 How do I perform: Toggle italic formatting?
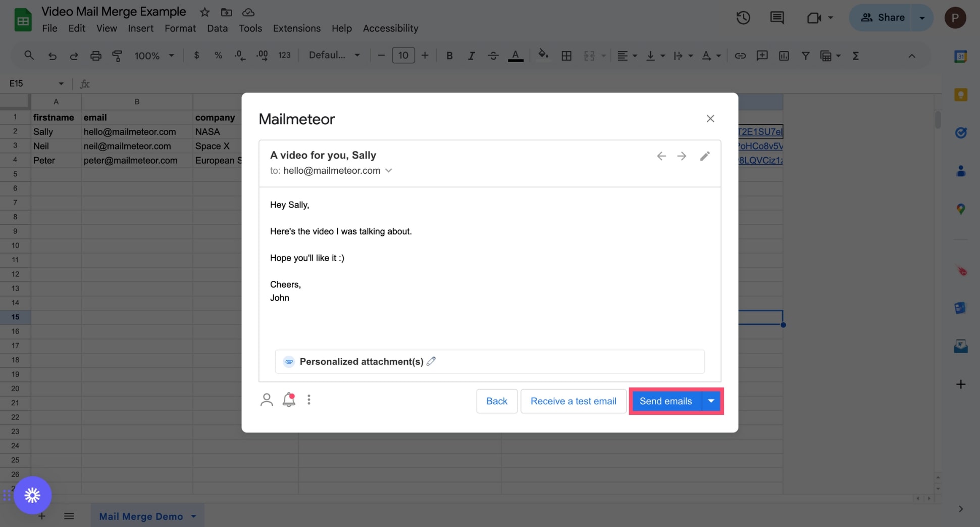471,56
